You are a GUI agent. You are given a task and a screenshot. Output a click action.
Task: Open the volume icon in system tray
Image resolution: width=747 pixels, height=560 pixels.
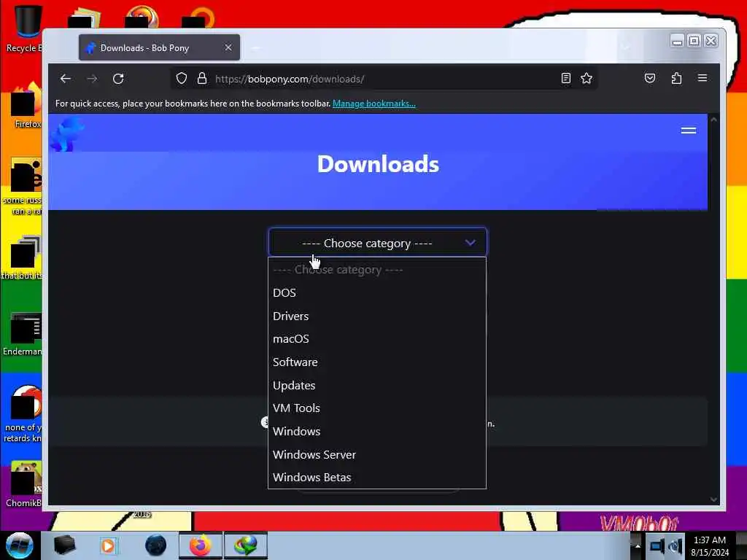[x=676, y=546]
